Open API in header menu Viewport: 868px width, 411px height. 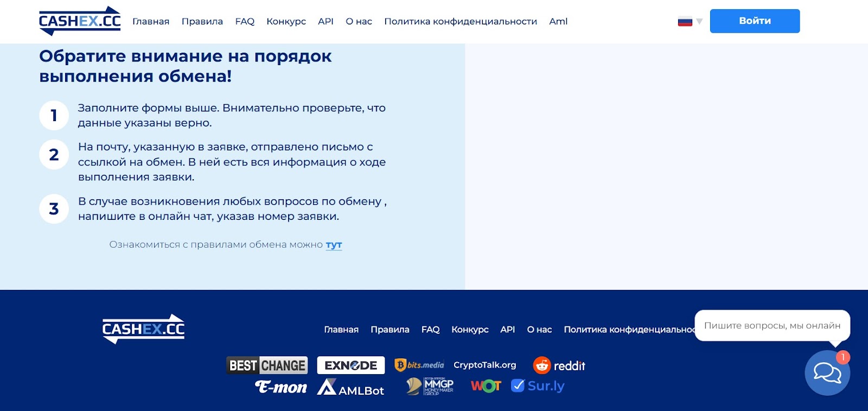tap(325, 21)
